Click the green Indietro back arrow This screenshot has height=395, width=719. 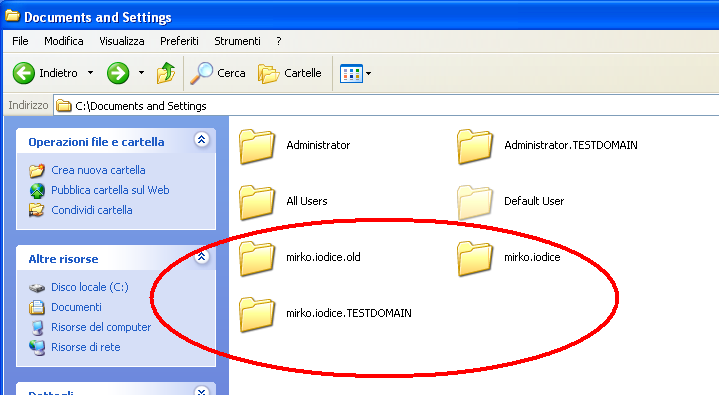point(23,73)
